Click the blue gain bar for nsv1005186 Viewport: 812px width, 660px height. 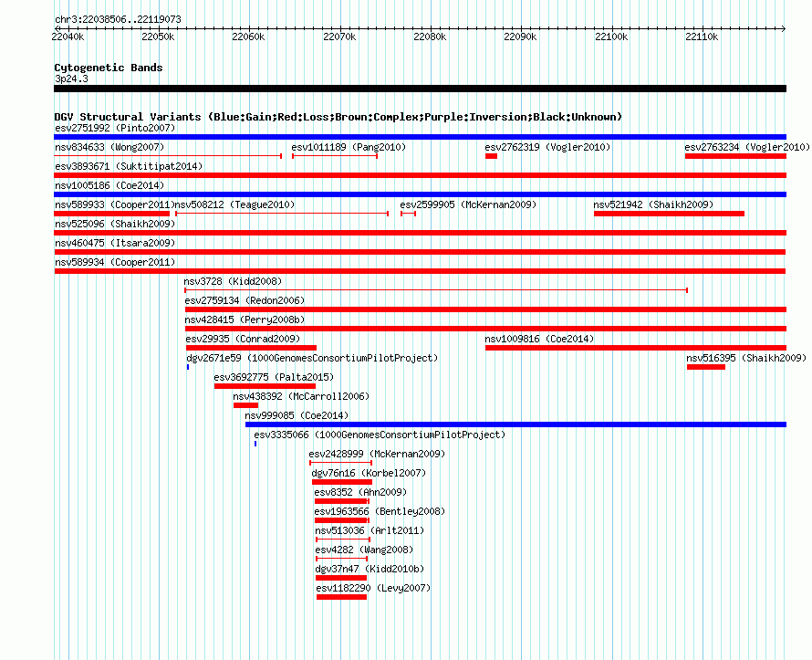(x=420, y=194)
